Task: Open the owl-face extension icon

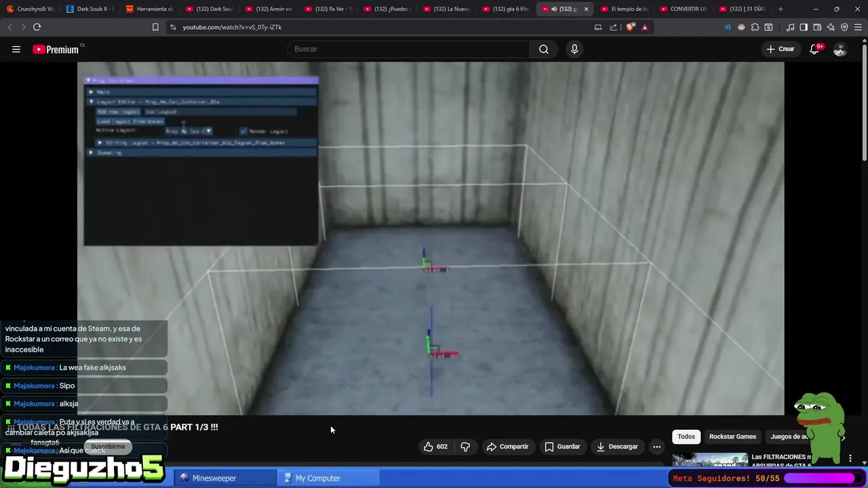Action: pyautogui.click(x=741, y=27)
